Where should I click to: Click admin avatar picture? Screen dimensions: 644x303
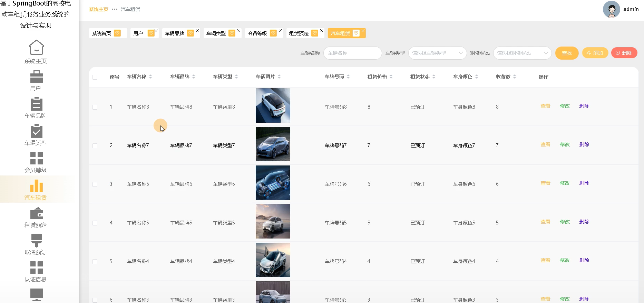tap(612, 9)
